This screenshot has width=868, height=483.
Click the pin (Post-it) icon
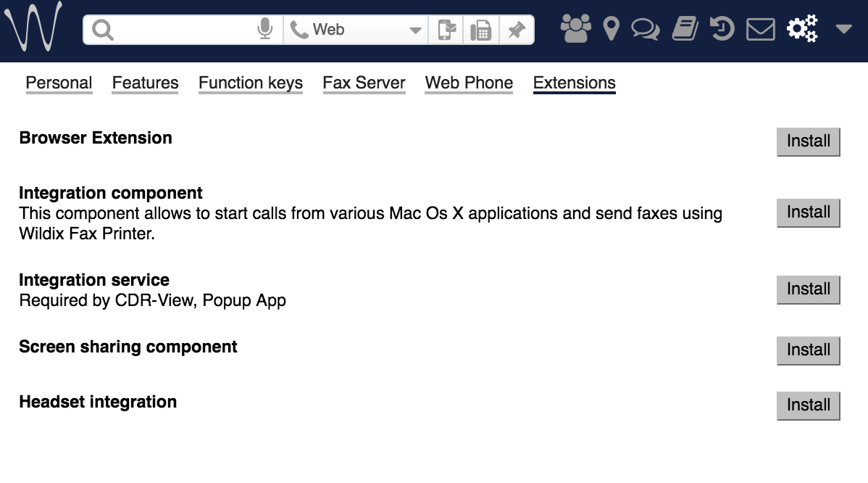tap(516, 30)
